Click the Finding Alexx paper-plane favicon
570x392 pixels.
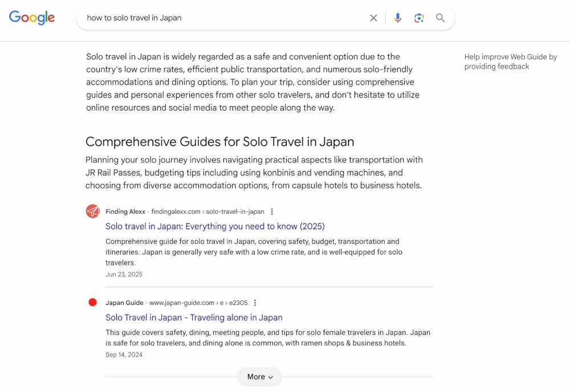click(92, 211)
